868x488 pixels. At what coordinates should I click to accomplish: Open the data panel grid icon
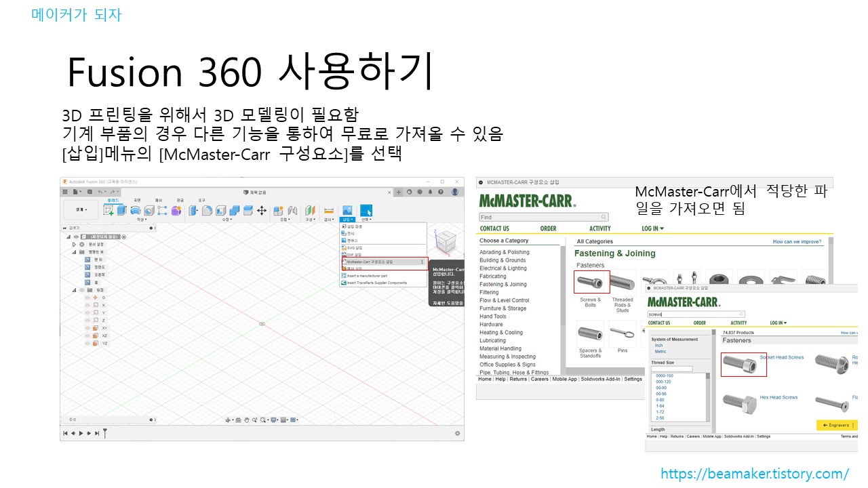pos(65,192)
